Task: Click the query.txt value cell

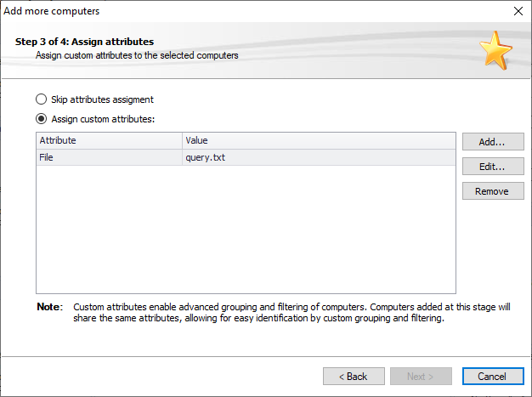Action: point(319,157)
